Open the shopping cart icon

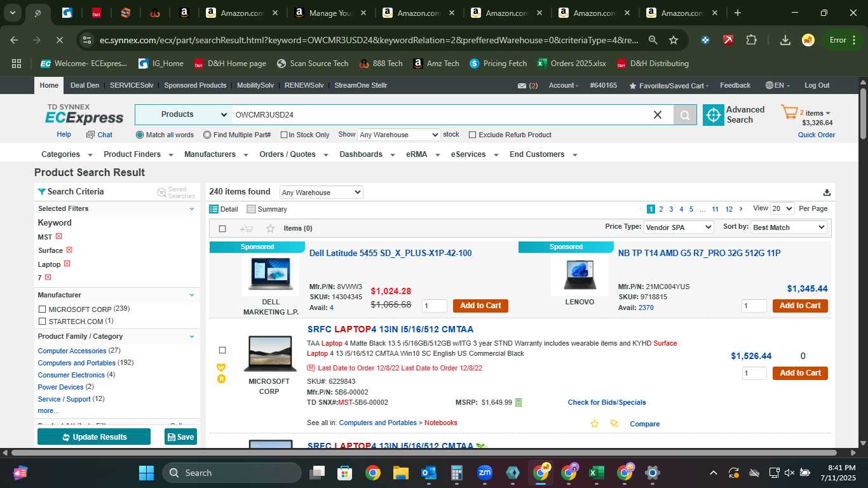coord(789,113)
